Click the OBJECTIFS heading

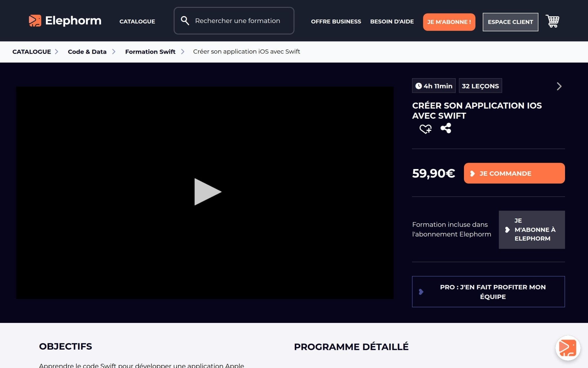[x=65, y=346]
